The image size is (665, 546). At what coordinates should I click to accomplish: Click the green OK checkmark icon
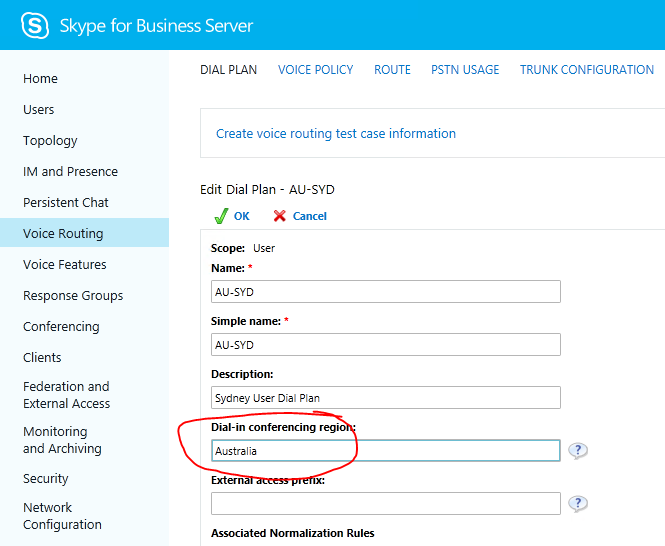pos(221,216)
